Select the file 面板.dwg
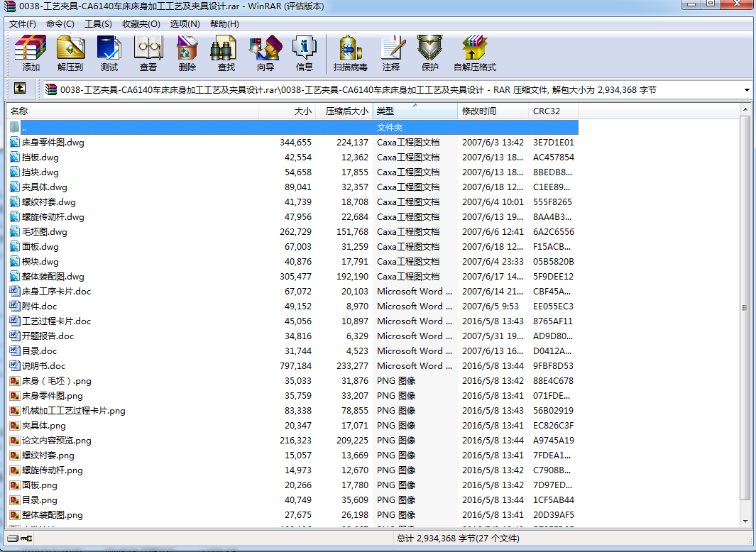756x552 pixels. (x=40, y=246)
